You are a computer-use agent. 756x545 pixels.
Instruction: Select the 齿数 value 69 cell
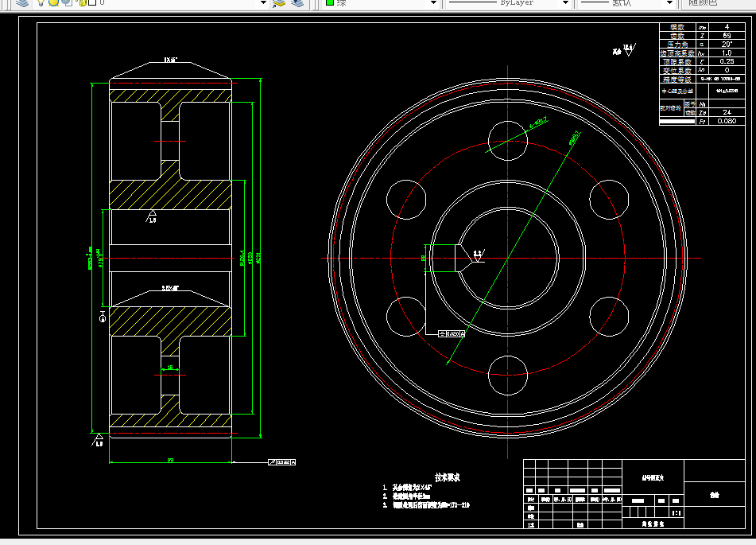click(x=727, y=35)
